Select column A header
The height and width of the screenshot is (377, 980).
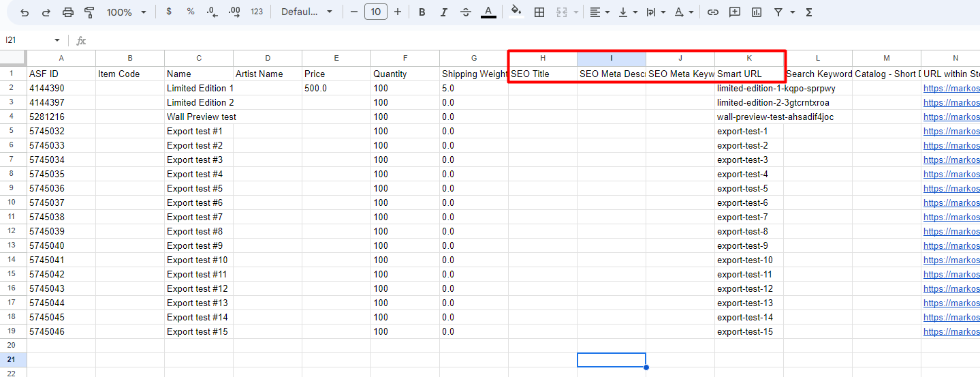click(61, 58)
